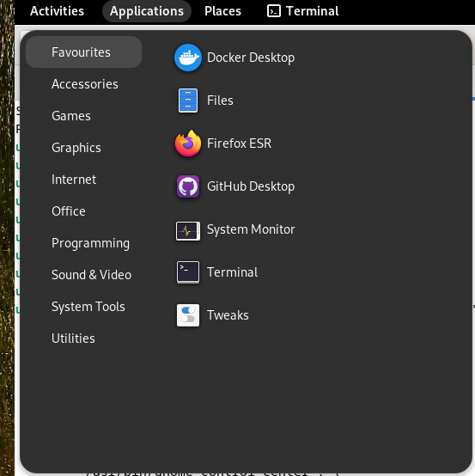Click the Docker Desktop label

pos(251,58)
